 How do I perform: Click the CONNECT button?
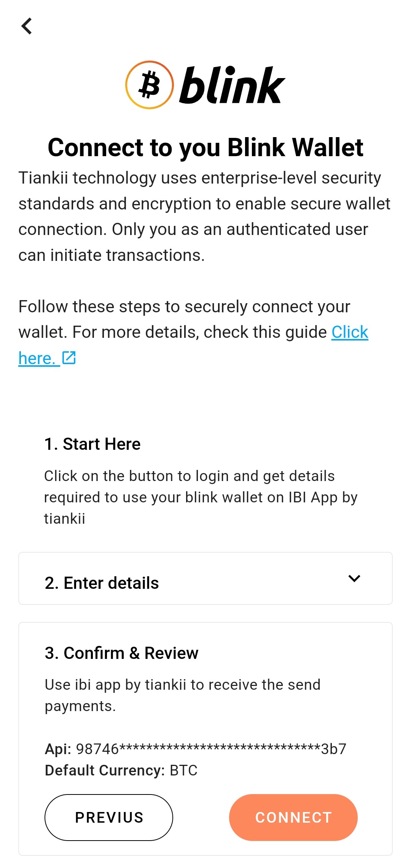(x=293, y=817)
